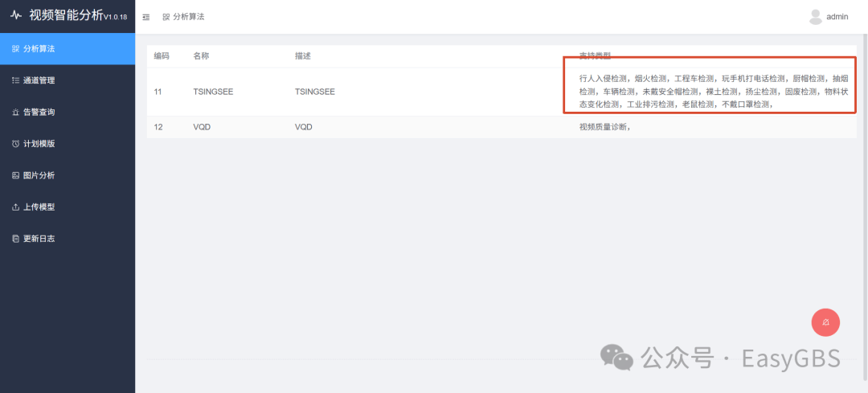Click the 上传模型 upload icon in sidebar
The width and height of the screenshot is (868, 393).
click(x=15, y=207)
